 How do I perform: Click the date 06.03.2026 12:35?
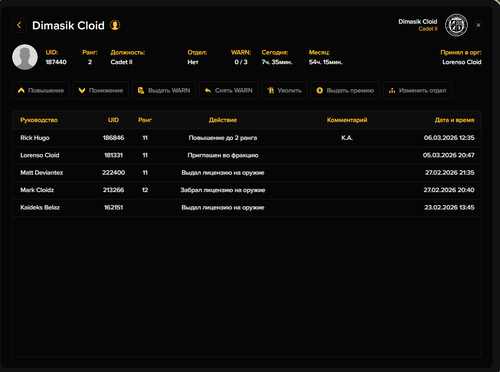[449, 138]
